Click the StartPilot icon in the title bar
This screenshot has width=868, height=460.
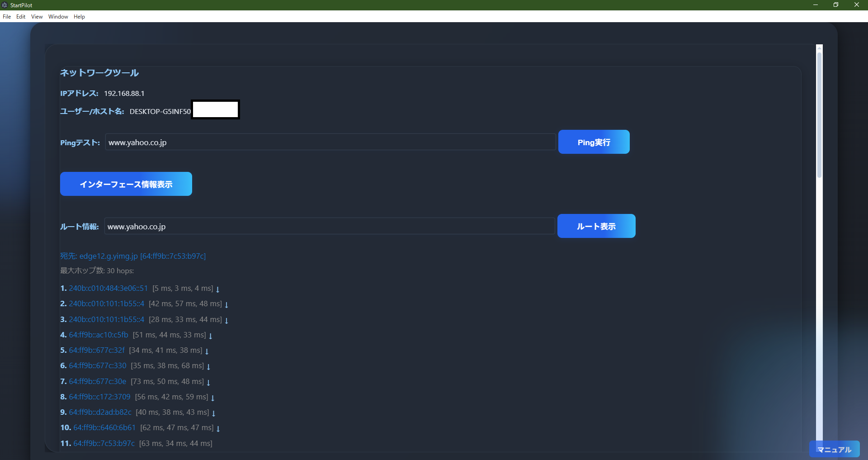point(5,5)
